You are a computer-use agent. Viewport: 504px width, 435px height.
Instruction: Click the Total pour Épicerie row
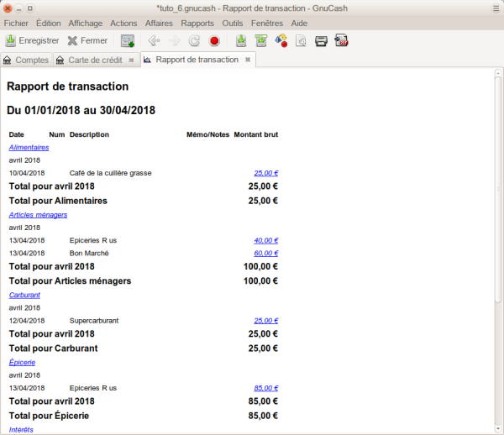[144, 416]
